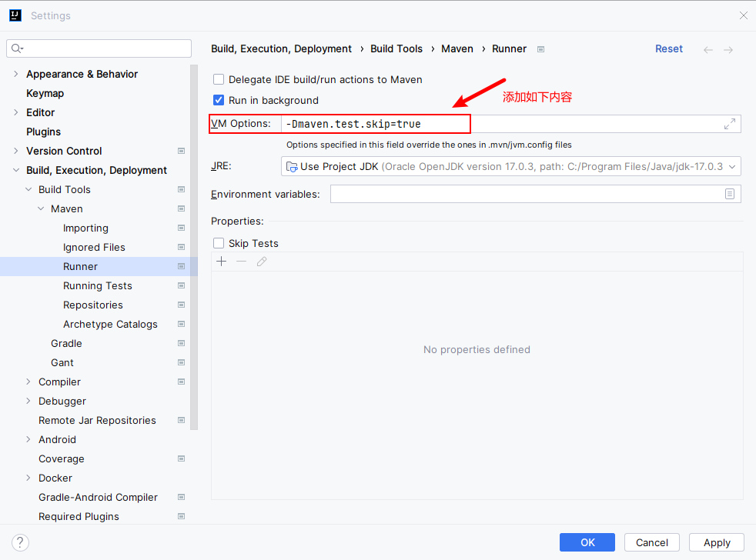Expand the Docker node
The width and height of the screenshot is (756, 560).
click(x=28, y=478)
